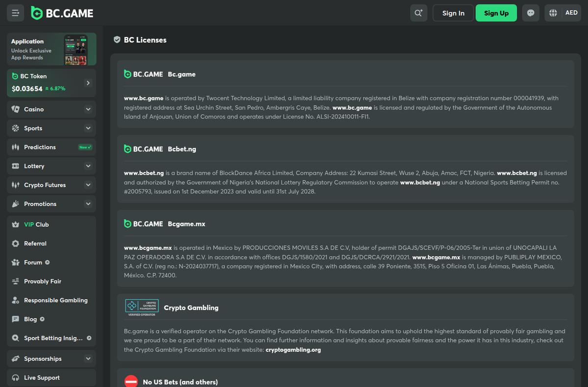
Task: Click the Sponsorships handshake icon
Action: coord(15,359)
